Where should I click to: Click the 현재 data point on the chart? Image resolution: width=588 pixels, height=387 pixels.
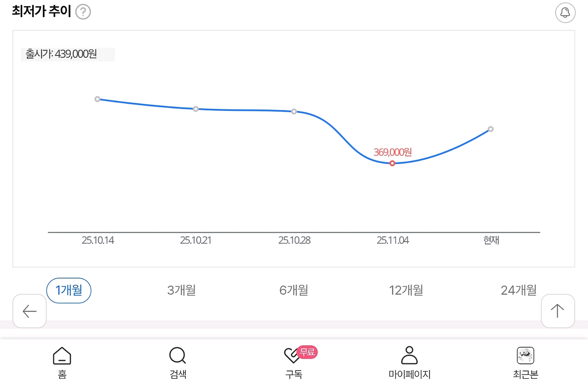click(x=491, y=129)
